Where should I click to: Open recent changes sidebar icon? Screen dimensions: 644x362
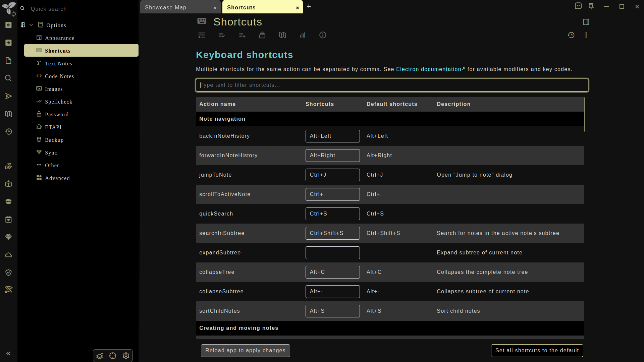[9, 132]
